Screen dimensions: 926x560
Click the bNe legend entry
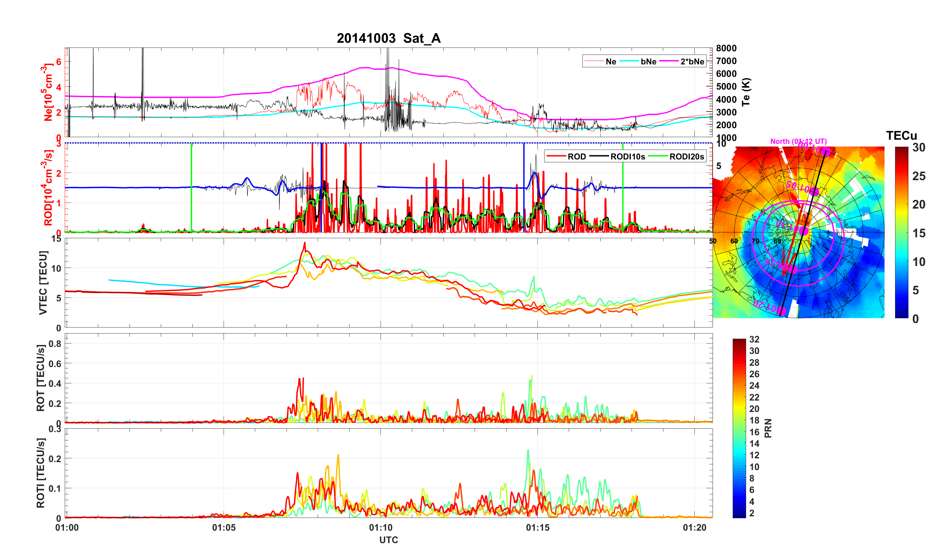(x=648, y=62)
